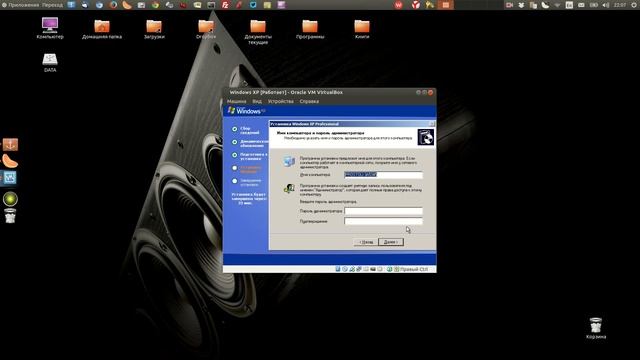Open the Загрузки desktop folder
The image size is (640, 360).
coord(154,29)
